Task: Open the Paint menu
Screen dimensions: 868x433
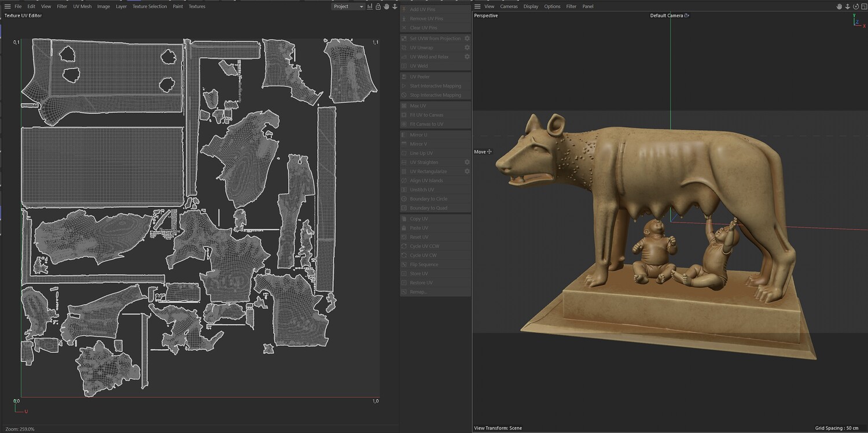Action: [178, 6]
